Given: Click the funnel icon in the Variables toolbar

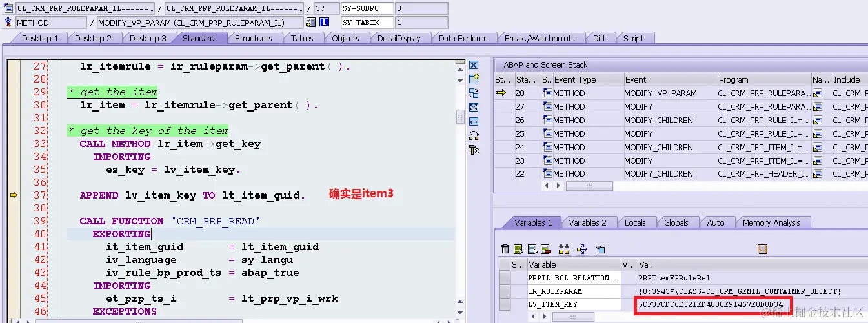Looking at the screenshot, I should [600, 249].
